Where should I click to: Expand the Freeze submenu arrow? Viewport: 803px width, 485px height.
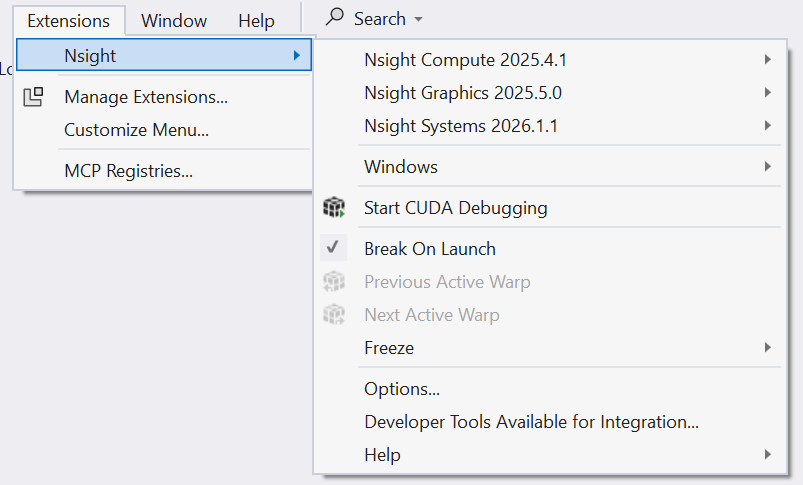767,348
